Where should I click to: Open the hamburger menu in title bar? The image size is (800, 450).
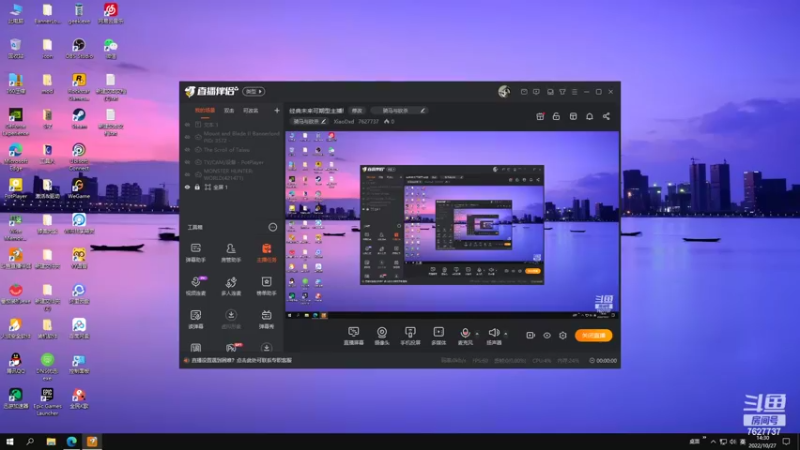coord(574,92)
